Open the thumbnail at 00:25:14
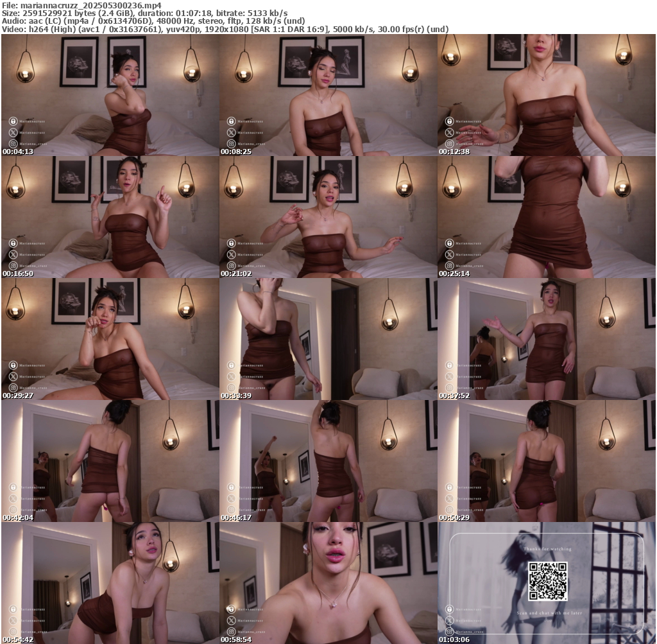 [x=546, y=217]
